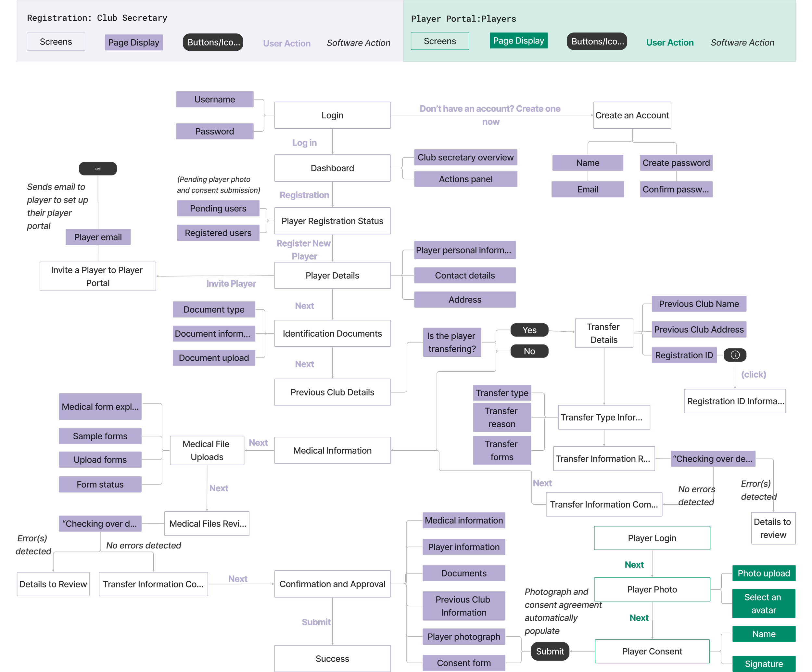
Task: Click the truncated Player personal inform... box
Action: (x=464, y=250)
